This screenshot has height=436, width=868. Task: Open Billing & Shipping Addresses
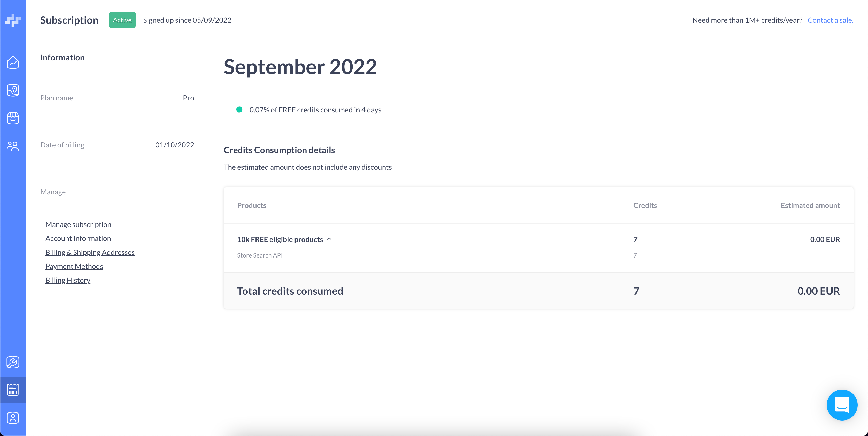click(90, 252)
